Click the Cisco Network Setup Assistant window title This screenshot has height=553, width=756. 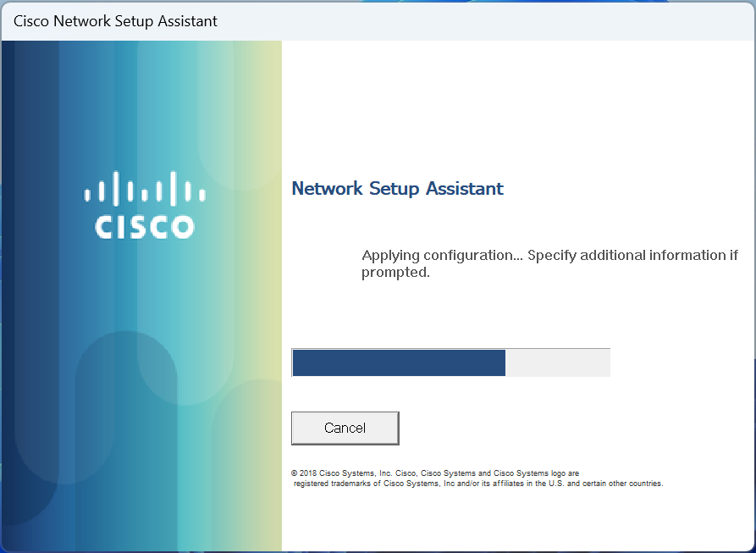(x=115, y=21)
